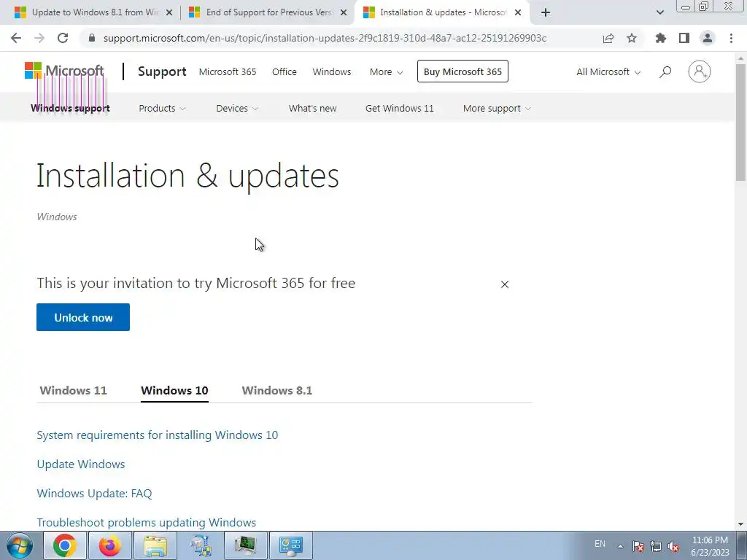
Task: Open the Windows header link
Action: [332, 72]
